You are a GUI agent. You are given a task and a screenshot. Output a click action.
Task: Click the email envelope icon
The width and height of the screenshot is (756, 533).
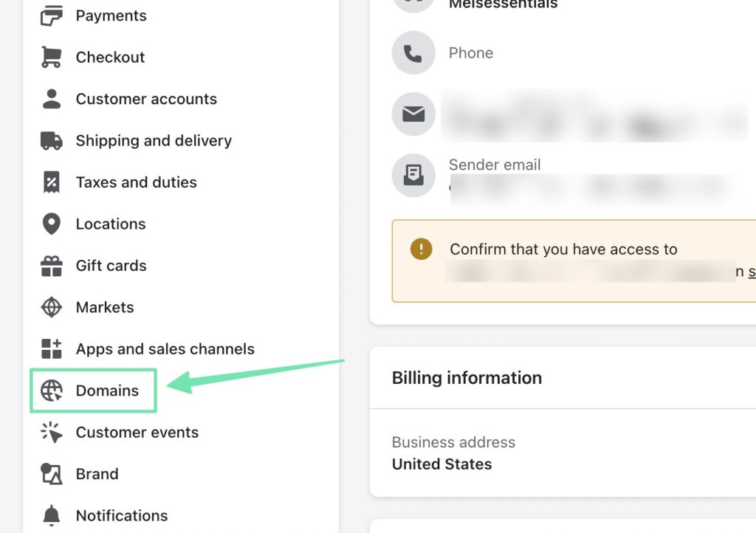pos(413,114)
